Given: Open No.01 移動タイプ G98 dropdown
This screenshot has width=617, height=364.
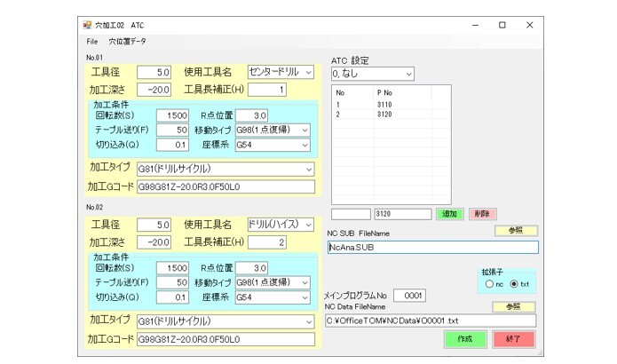Looking at the screenshot, I should 305,130.
